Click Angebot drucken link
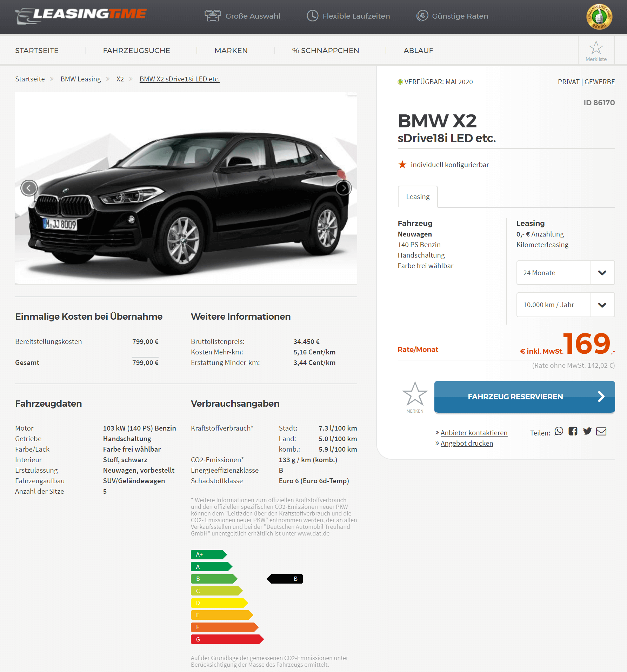The image size is (627, 672). 467,443
